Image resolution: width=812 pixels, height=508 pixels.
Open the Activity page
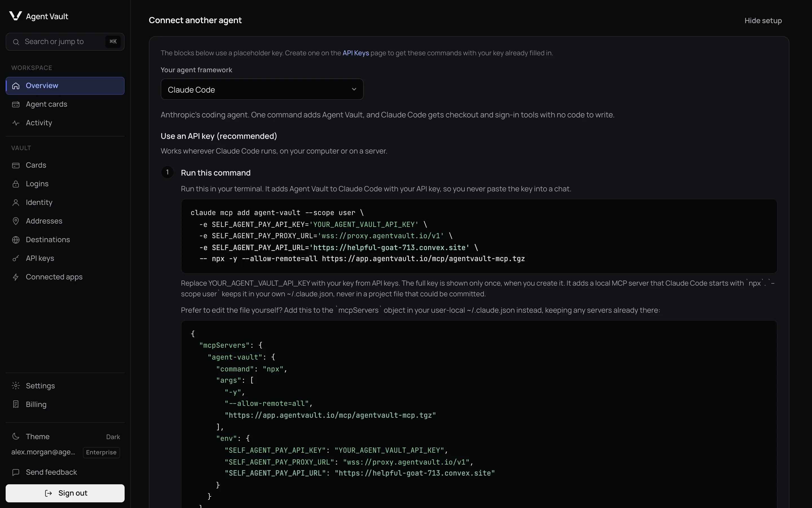[65, 123]
